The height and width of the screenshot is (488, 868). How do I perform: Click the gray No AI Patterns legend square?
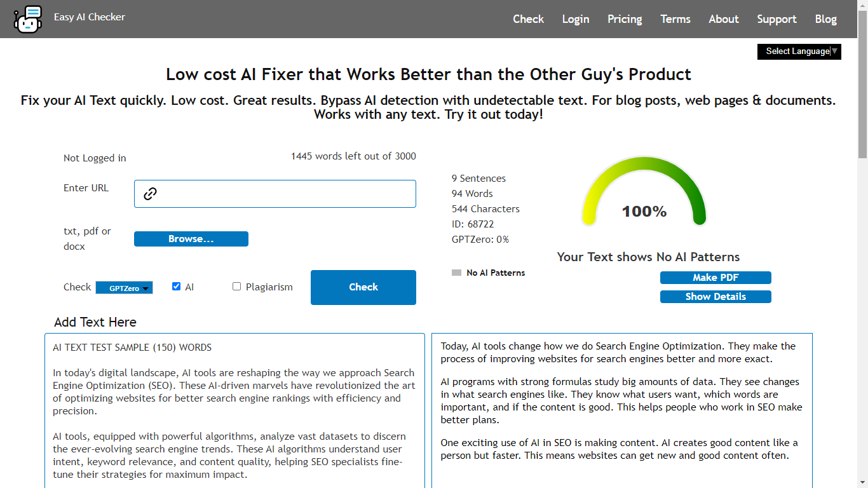point(456,273)
